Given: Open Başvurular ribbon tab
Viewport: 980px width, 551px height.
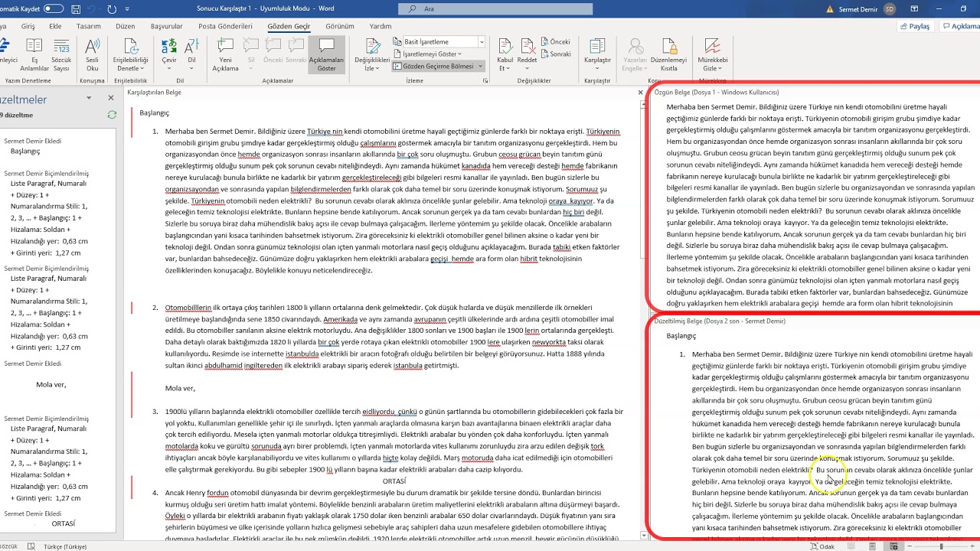Looking at the screenshot, I should click(166, 26).
